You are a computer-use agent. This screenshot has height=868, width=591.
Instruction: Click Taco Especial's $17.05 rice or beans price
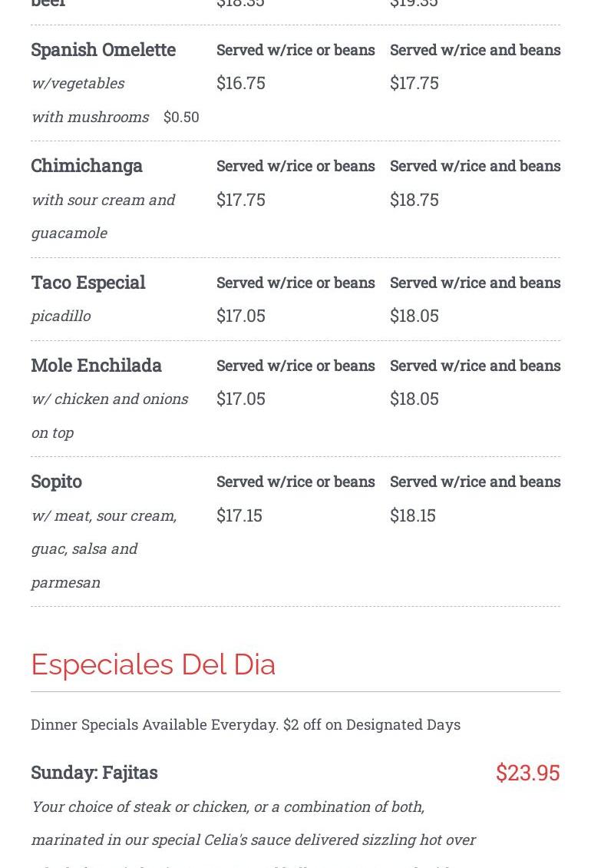click(240, 316)
